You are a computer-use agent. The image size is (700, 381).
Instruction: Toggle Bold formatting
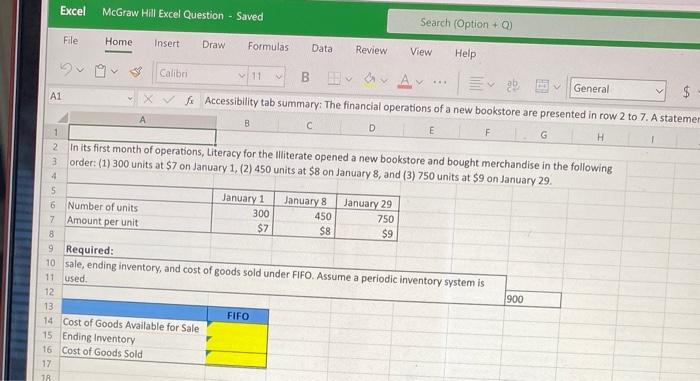click(x=305, y=77)
